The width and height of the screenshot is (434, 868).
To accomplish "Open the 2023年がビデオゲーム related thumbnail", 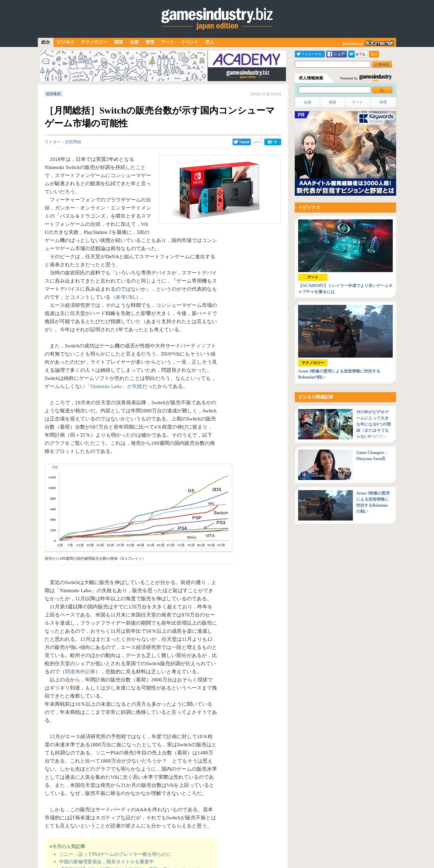I will click(x=325, y=424).
